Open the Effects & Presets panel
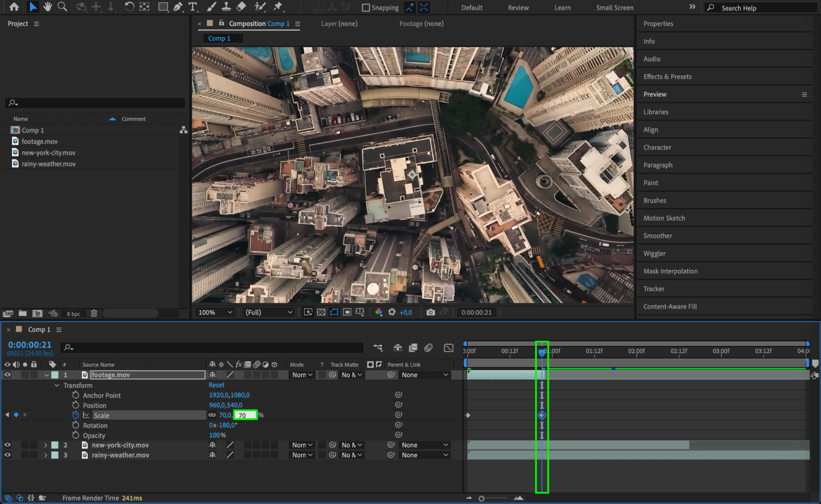Screen dimensions: 821x504 coord(667,76)
